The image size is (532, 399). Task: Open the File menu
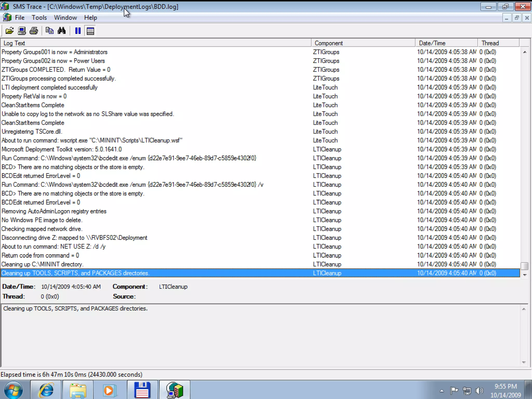20,17
